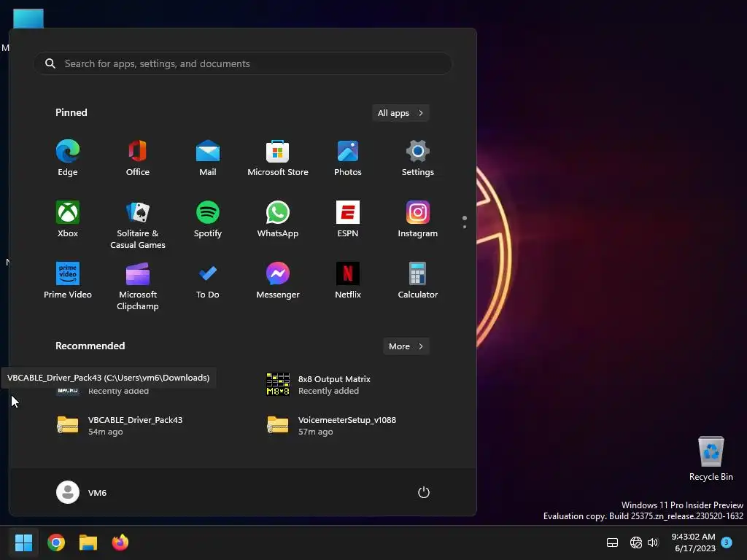Viewport: 747px width, 560px height.
Task: Launch Office from pinned apps
Action: [x=138, y=158]
